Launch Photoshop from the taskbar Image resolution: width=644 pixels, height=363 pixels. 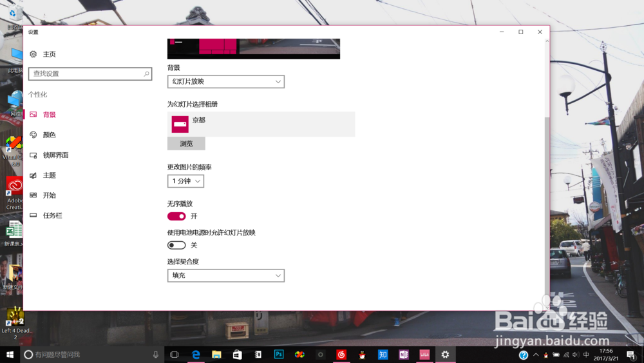click(x=279, y=355)
